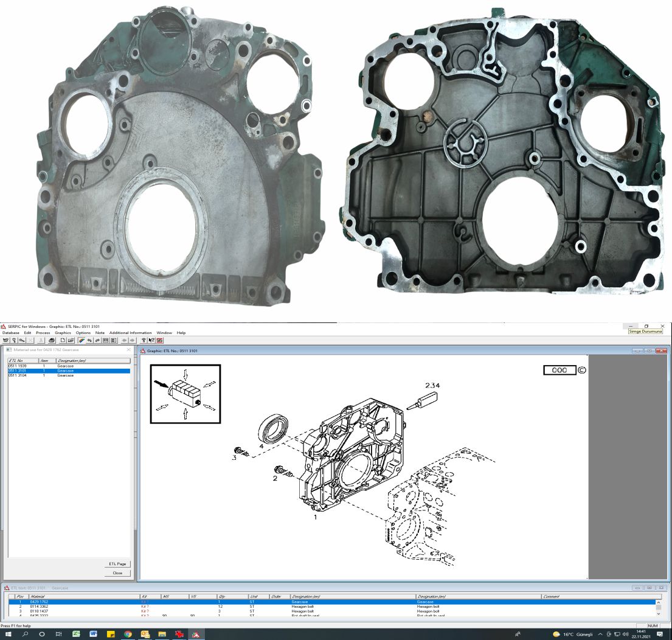Click the printer icon in the SERPIC toolbar
The height and width of the screenshot is (640, 672).
[52, 340]
